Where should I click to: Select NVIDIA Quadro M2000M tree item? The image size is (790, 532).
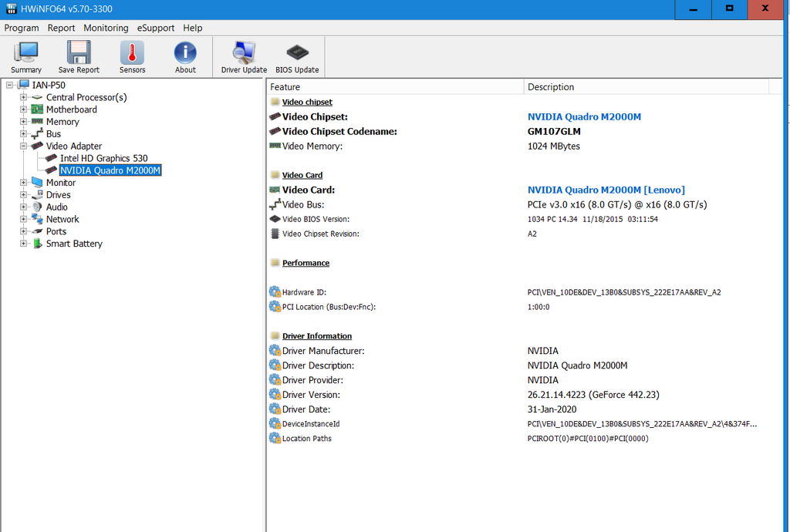pyautogui.click(x=110, y=170)
